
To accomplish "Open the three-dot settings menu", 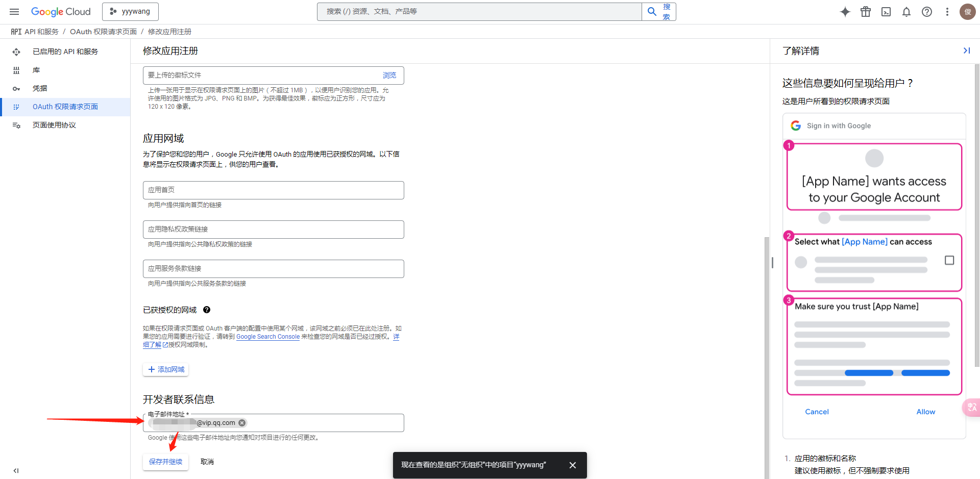I will 947,12.
